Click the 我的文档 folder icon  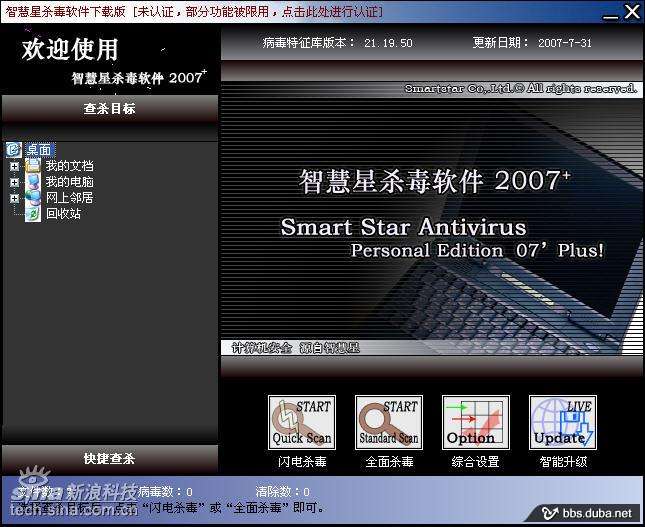[33, 166]
